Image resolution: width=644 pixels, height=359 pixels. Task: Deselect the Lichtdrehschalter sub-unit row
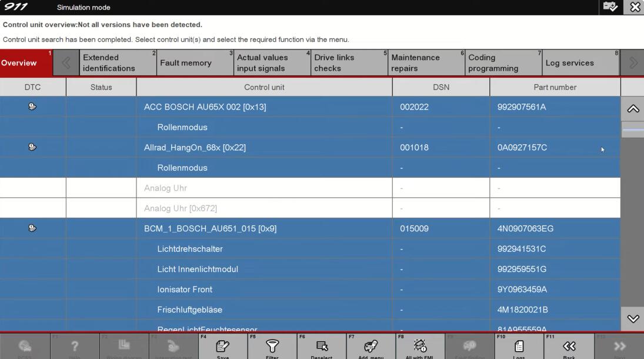pos(264,249)
